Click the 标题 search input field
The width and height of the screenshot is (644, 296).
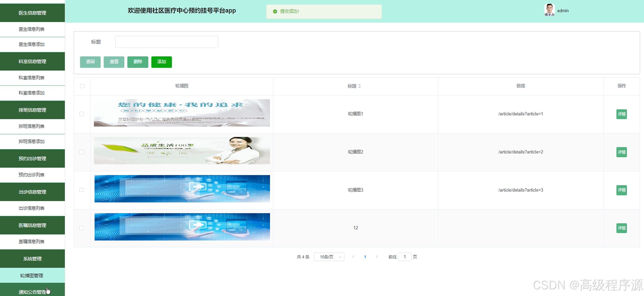click(166, 42)
